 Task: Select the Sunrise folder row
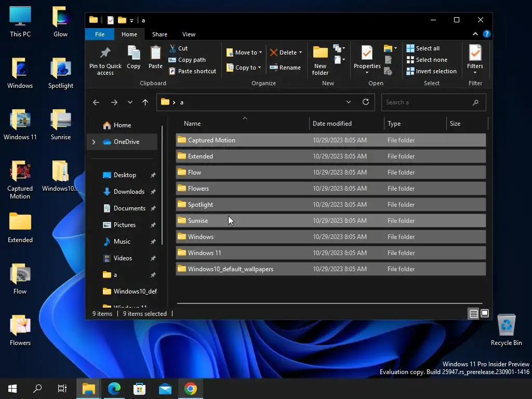[331, 220]
